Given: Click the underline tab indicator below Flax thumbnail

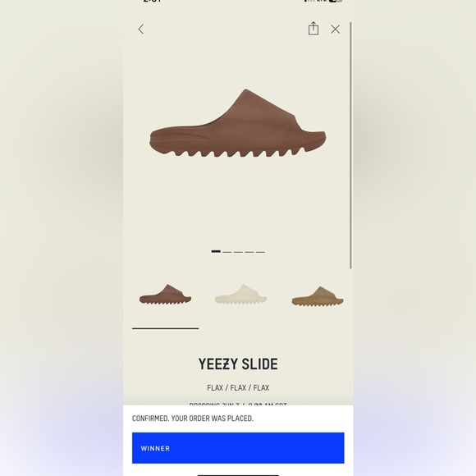Looking at the screenshot, I should click(x=166, y=328).
